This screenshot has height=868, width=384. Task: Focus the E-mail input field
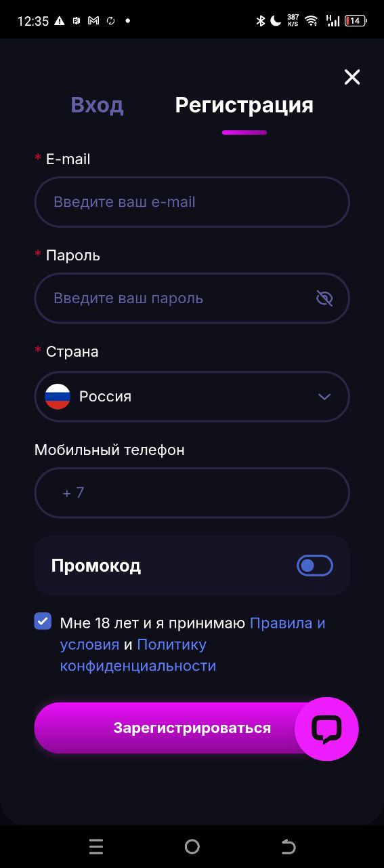click(x=192, y=202)
